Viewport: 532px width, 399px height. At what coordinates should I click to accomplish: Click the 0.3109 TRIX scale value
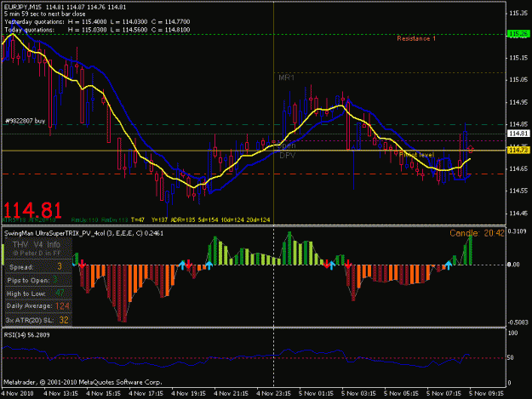coord(518,231)
